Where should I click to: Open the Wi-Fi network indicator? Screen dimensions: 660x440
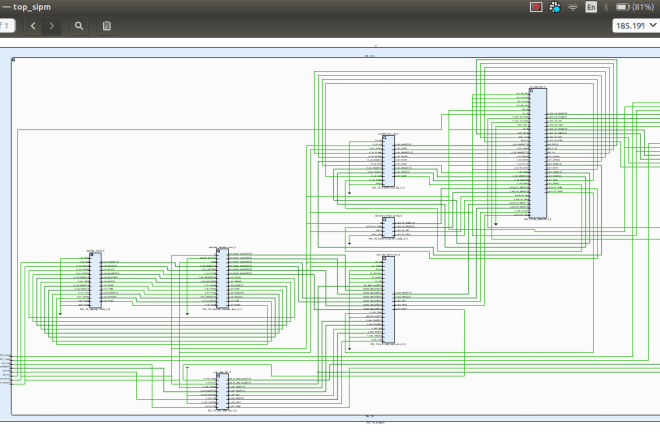coord(572,7)
